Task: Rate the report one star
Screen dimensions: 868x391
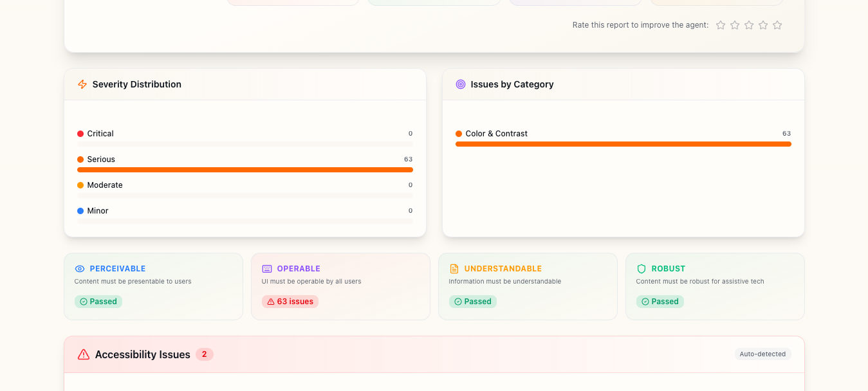Action: pyautogui.click(x=721, y=25)
